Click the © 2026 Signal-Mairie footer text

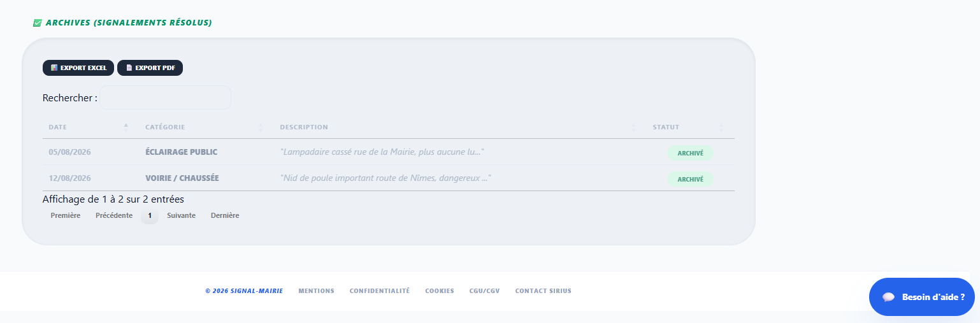(x=244, y=291)
